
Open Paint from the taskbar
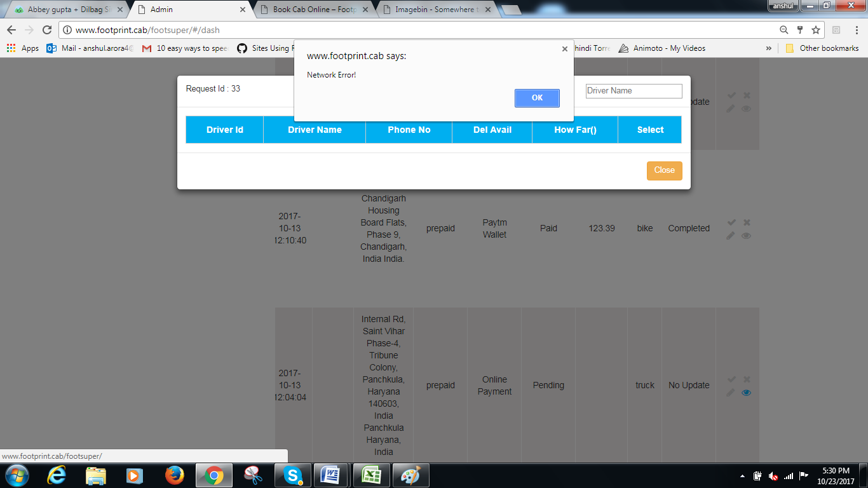(411, 475)
